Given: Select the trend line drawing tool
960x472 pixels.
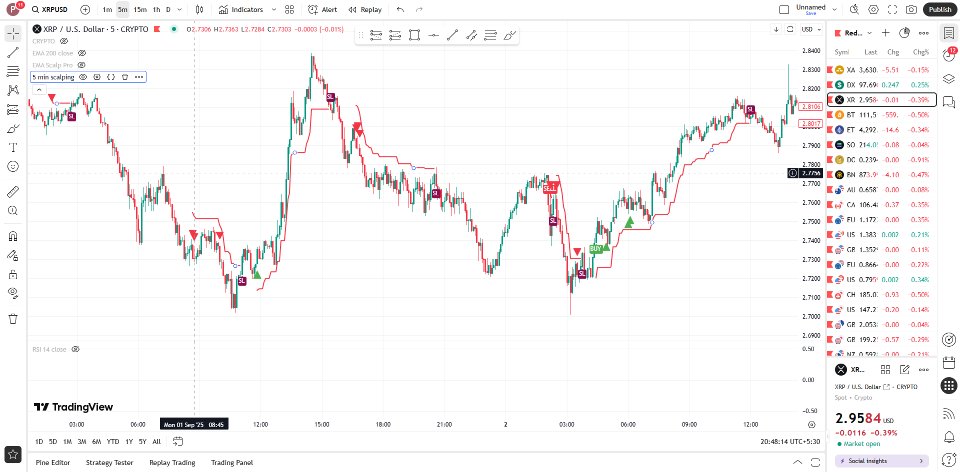Looking at the screenshot, I should pos(13,53).
